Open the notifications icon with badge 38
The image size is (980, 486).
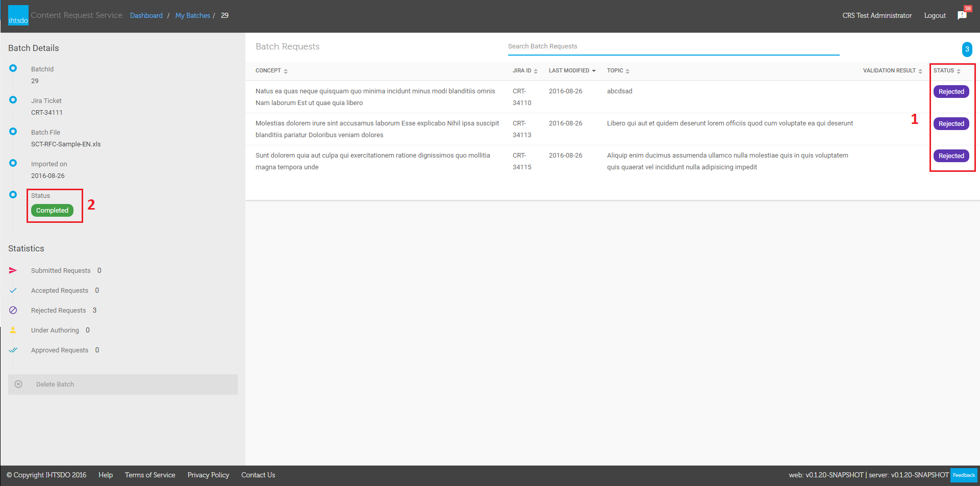[x=962, y=15]
